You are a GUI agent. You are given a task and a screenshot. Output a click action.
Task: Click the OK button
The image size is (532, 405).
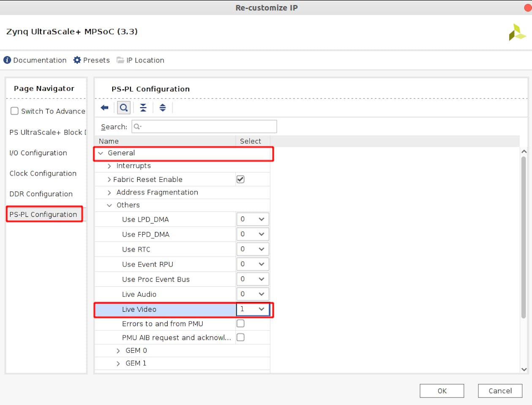click(442, 391)
